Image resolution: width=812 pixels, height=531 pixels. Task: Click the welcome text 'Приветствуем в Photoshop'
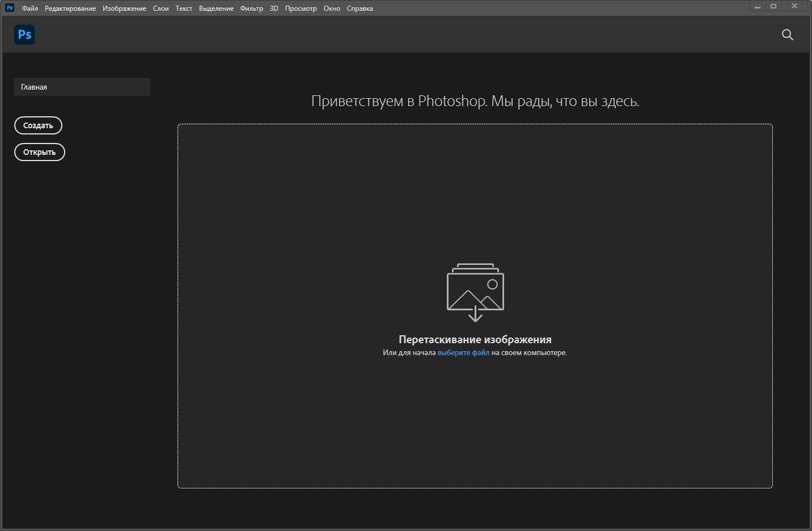[x=399, y=101]
